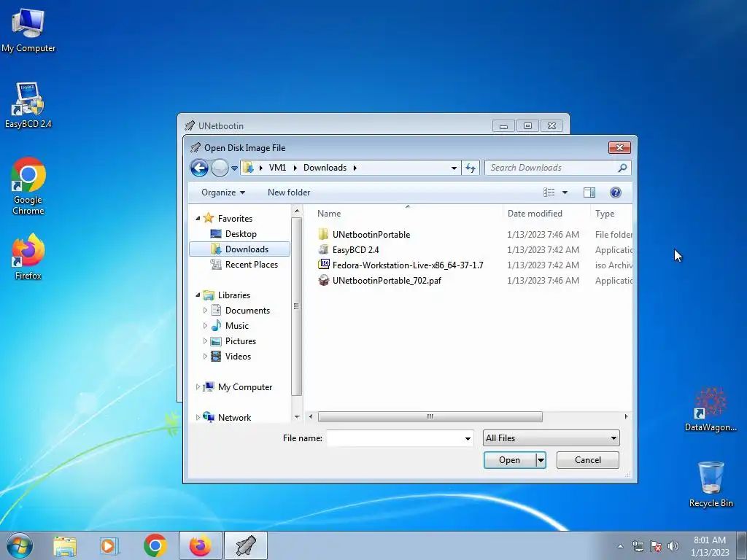Expand Network in the navigation pane
Image resolution: width=747 pixels, height=560 pixels.
[x=198, y=418]
